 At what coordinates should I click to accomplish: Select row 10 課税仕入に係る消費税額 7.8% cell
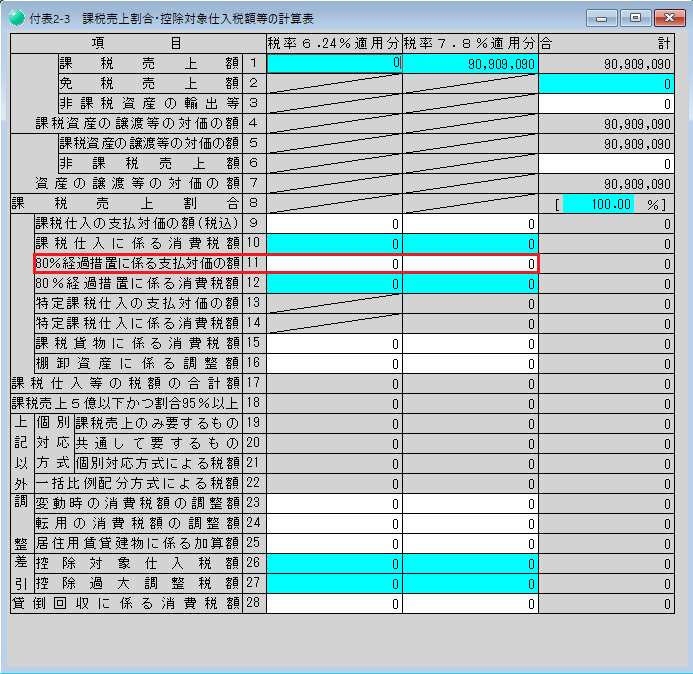(470, 244)
